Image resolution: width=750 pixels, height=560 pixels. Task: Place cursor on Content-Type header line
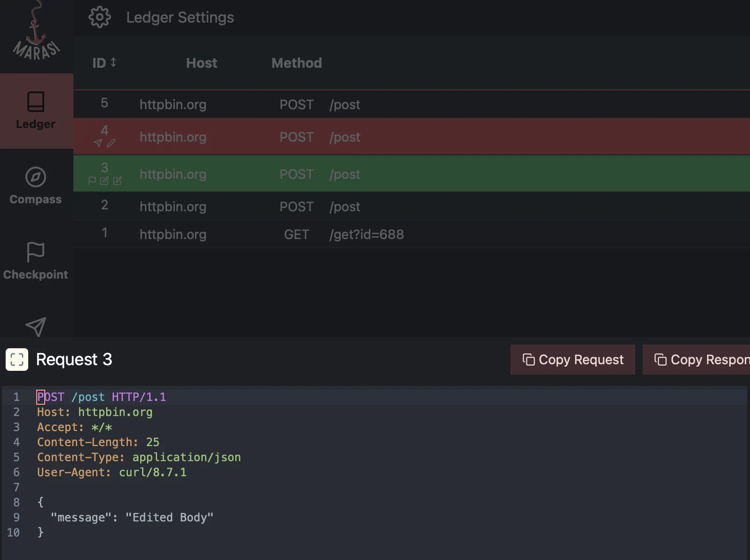pos(139,457)
